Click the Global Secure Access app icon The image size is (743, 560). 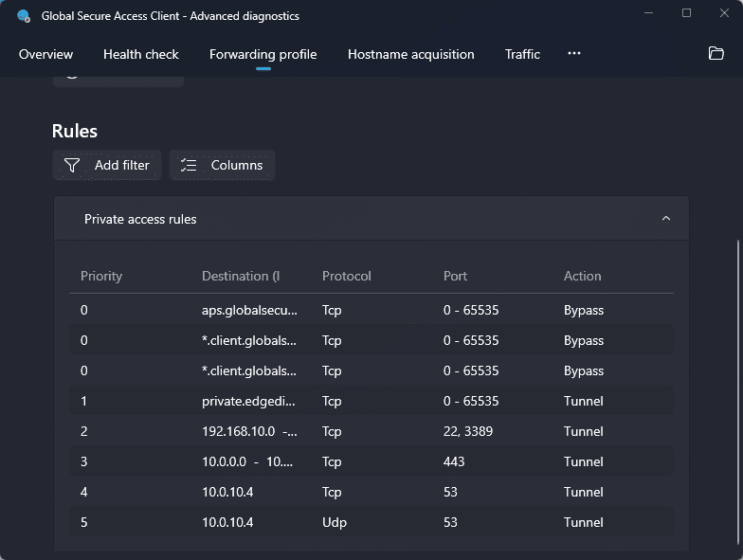23,16
